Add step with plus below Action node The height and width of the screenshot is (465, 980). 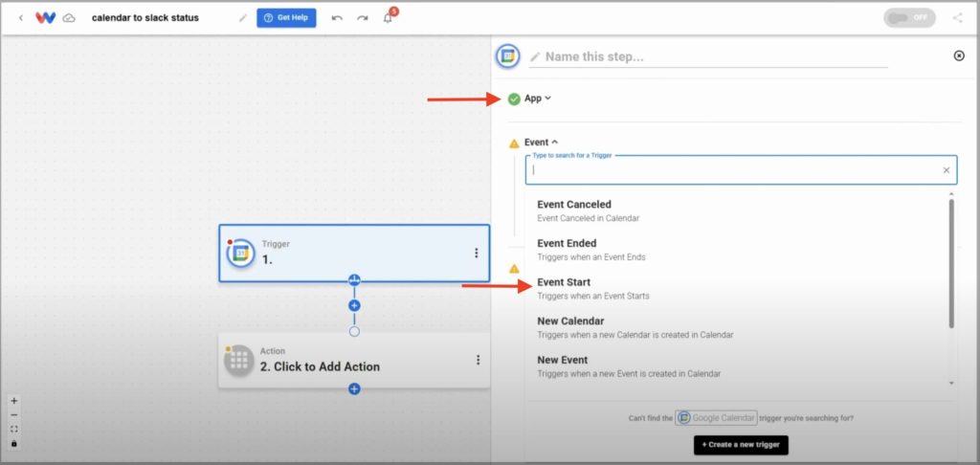click(354, 388)
